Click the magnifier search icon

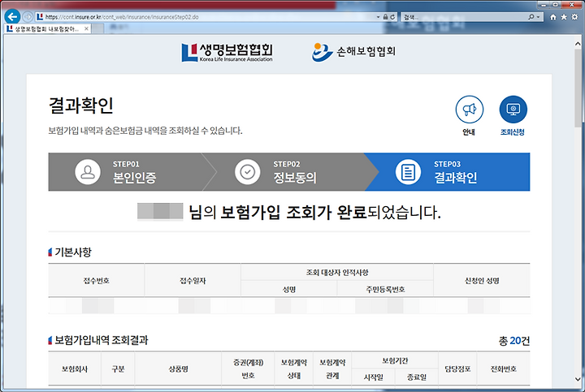tap(531, 17)
